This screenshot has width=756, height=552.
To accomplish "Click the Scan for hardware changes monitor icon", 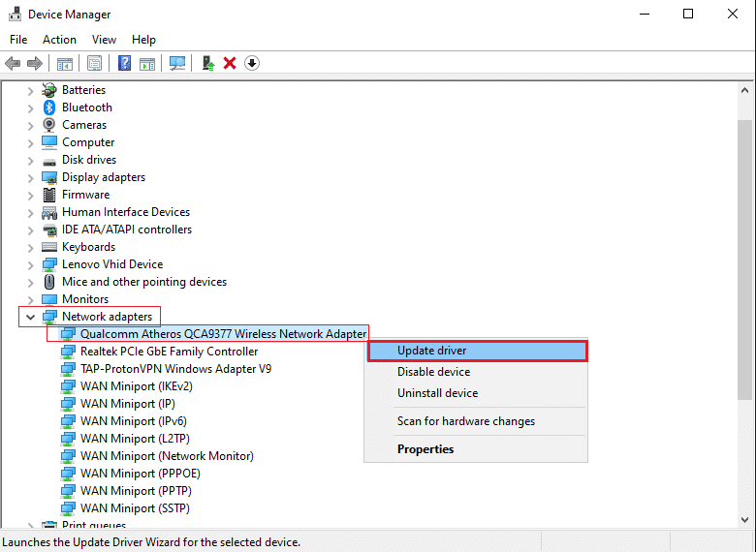I will (177, 63).
